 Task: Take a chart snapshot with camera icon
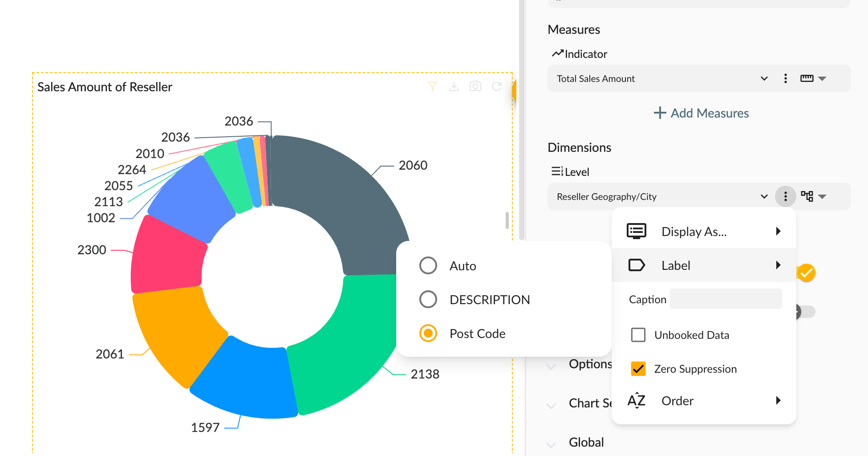click(475, 86)
